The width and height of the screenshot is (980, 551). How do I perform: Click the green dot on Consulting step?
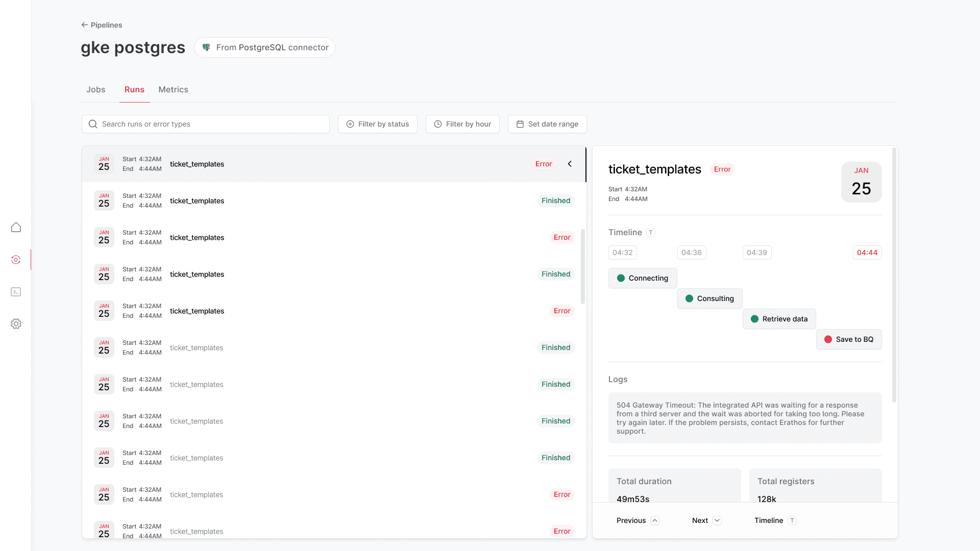click(690, 298)
